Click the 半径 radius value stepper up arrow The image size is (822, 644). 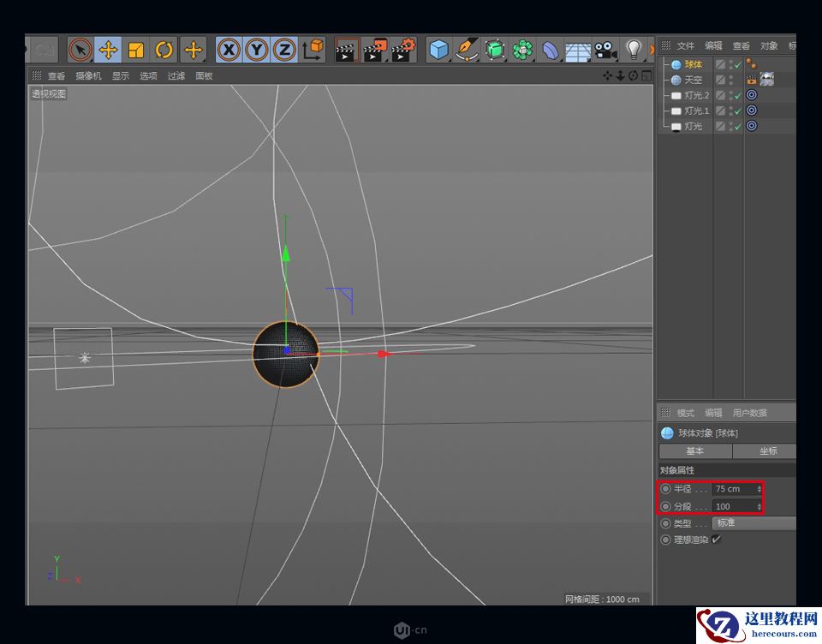pyautogui.click(x=759, y=485)
